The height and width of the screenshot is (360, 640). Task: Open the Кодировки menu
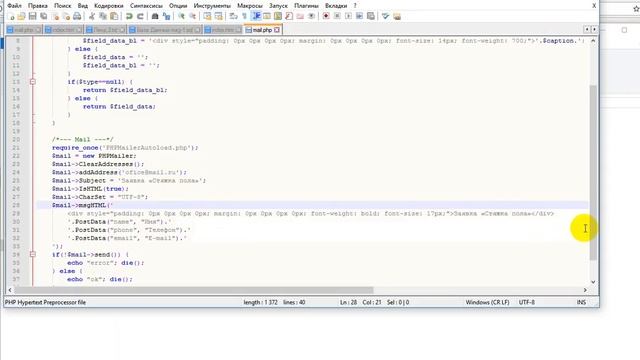109,6
